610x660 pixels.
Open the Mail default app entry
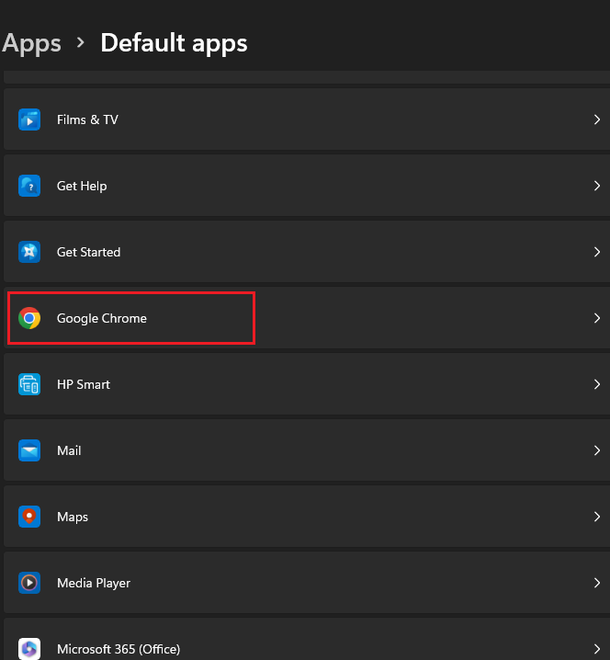coord(300,451)
